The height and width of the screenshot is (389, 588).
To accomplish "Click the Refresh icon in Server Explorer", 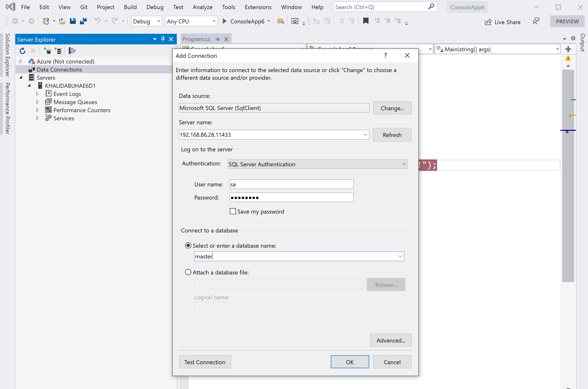I will tap(22, 51).
